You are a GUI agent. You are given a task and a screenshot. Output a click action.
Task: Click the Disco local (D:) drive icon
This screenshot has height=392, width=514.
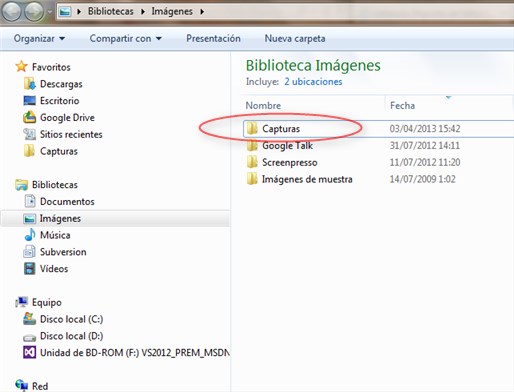pos(29,337)
